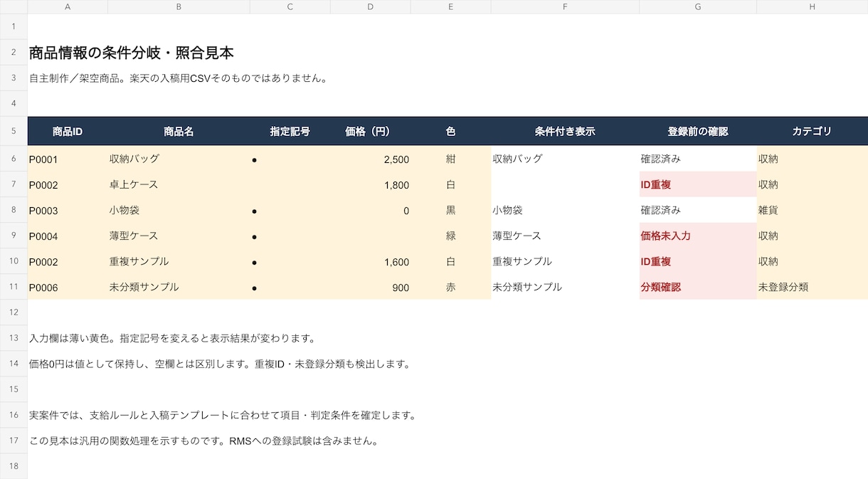Select 分類確認 warning cell

pyautogui.click(x=698, y=287)
